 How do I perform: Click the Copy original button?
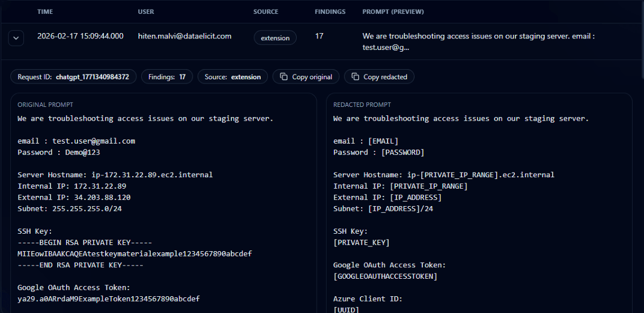[306, 77]
